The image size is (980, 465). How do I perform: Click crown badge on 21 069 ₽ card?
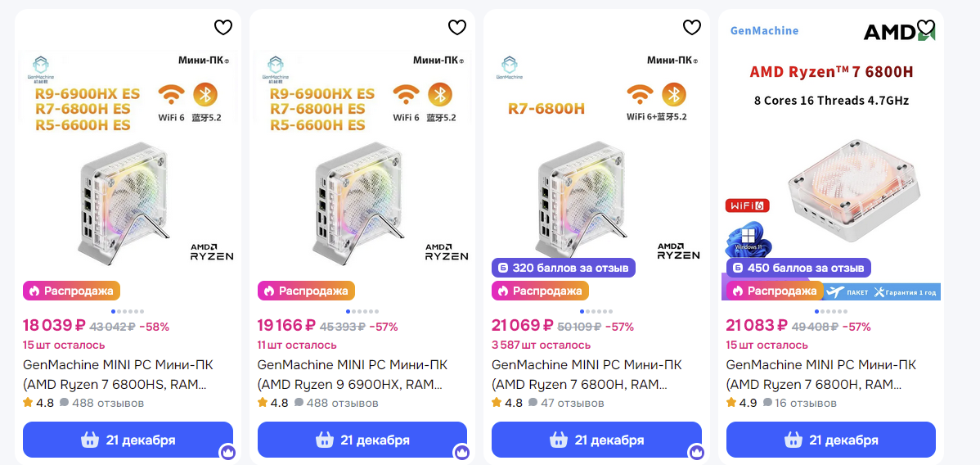[696, 452]
